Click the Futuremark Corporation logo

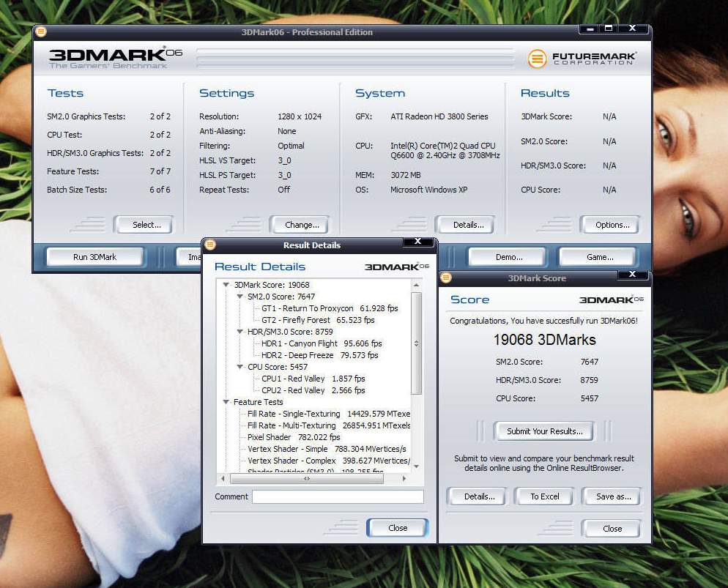[x=582, y=59]
